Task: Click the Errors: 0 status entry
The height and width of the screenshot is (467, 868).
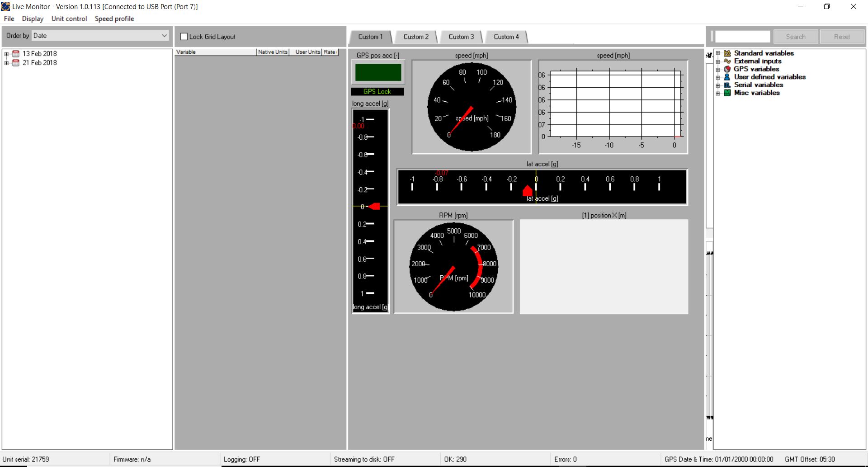Action: click(x=566, y=459)
